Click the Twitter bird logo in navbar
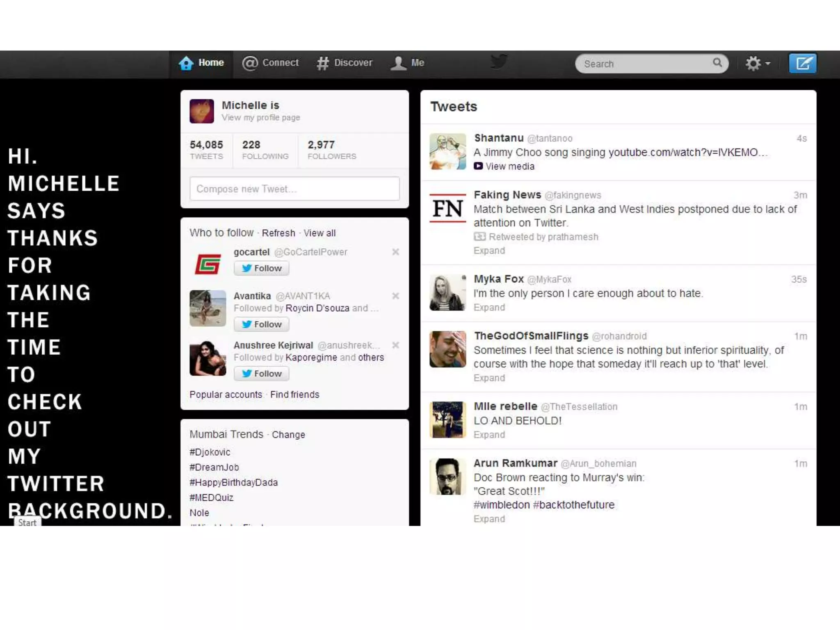This screenshot has width=840, height=630. (499, 62)
